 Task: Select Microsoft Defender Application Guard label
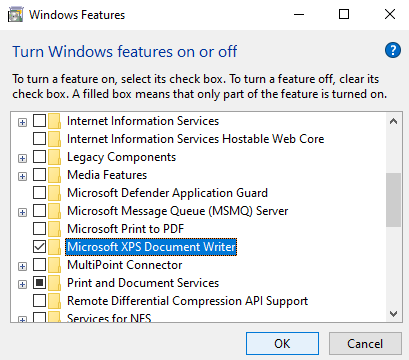pos(167,193)
